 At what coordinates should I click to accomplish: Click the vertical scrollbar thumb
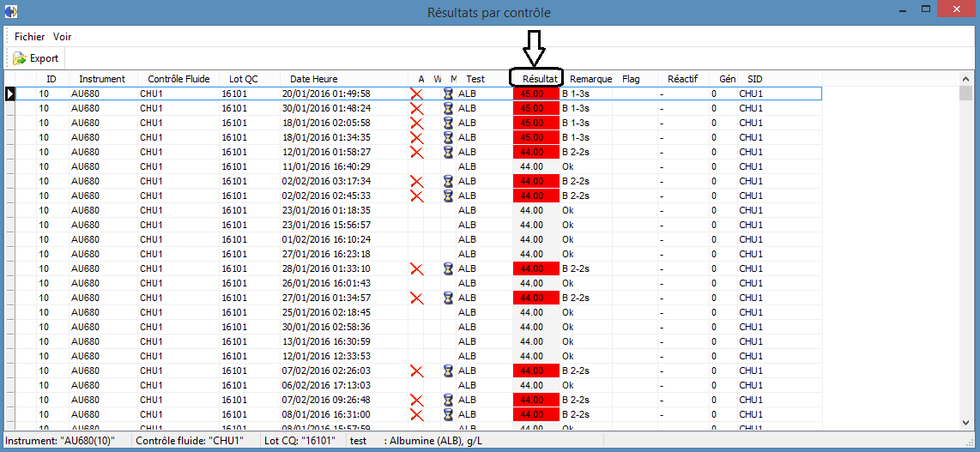[x=966, y=93]
